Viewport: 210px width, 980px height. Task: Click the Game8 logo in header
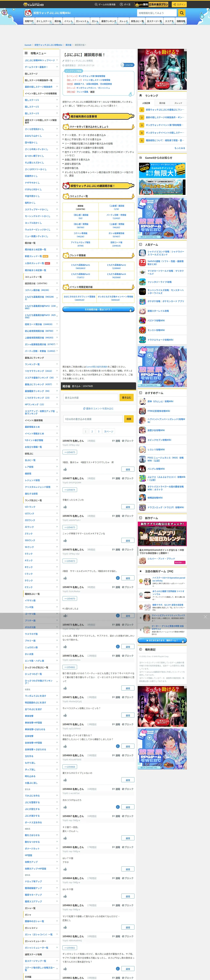point(34,5)
